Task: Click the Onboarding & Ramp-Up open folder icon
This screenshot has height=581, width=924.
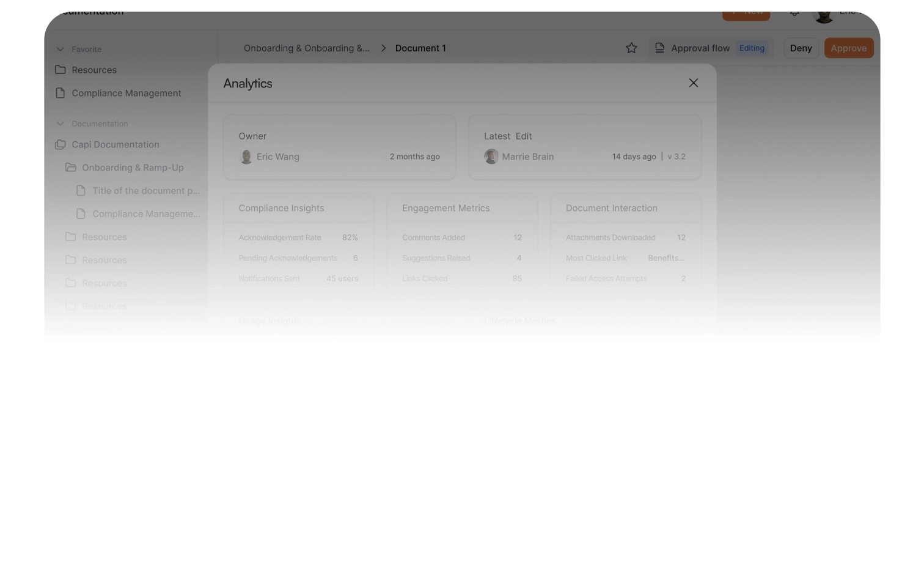Action: click(x=71, y=168)
